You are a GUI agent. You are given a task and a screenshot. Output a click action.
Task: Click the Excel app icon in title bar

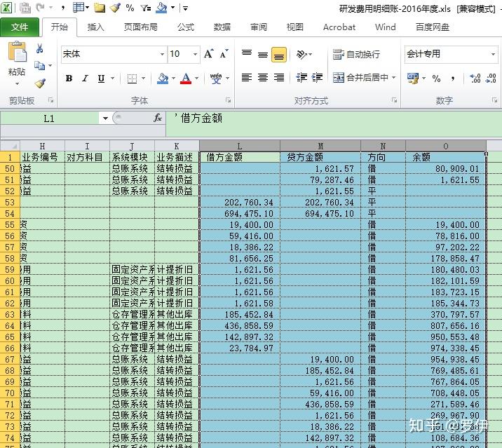pos(6,8)
